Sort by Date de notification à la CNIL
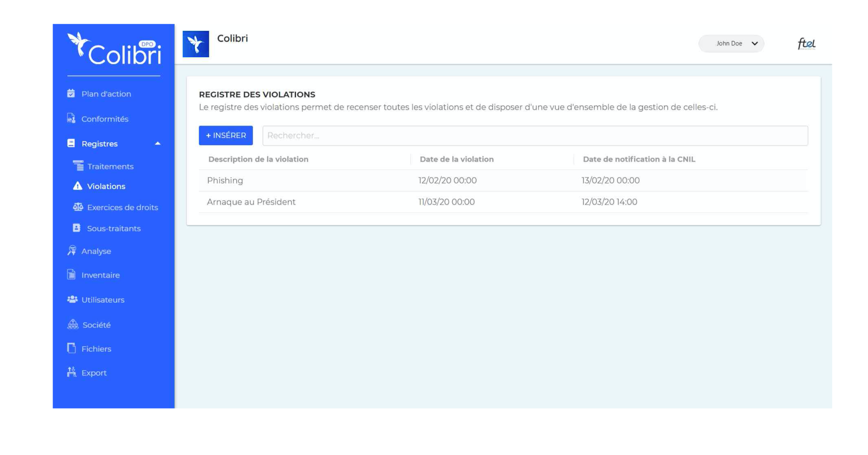The image size is (868, 455). click(639, 159)
